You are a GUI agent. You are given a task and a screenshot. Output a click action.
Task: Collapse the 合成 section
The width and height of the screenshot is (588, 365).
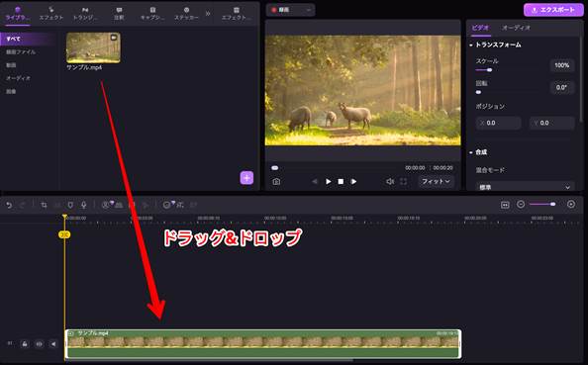coord(471,152)
